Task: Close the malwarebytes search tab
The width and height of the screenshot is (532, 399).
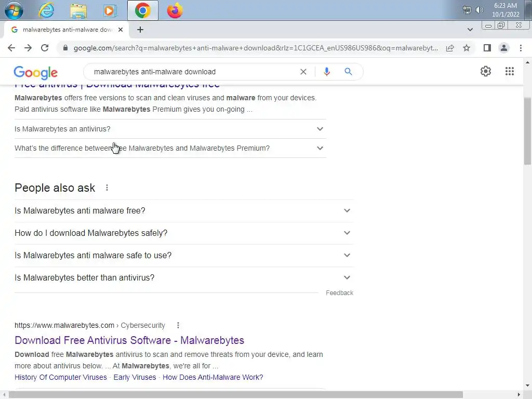Action: 121,30
